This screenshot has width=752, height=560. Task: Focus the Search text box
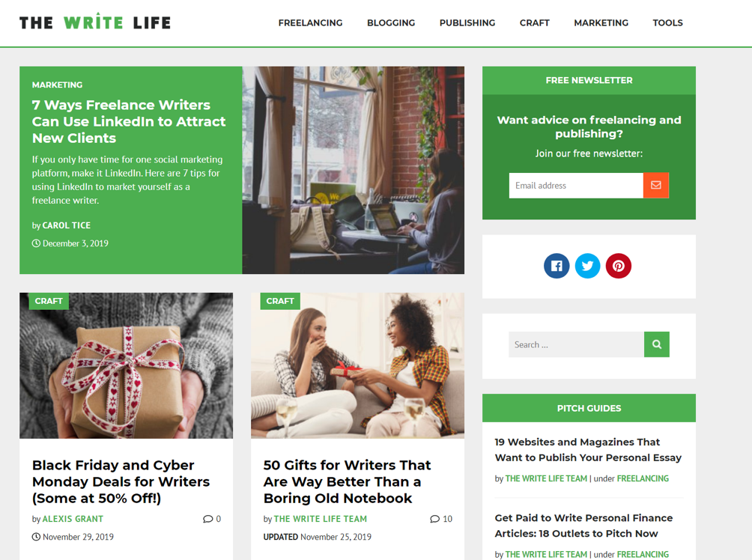[x=577, y=344]
